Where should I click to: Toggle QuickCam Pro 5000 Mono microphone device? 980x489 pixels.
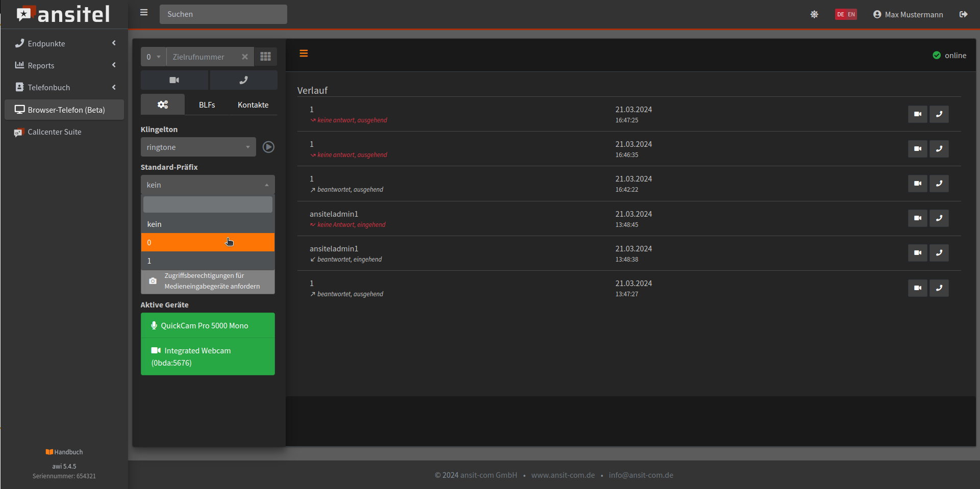point(208,326)
